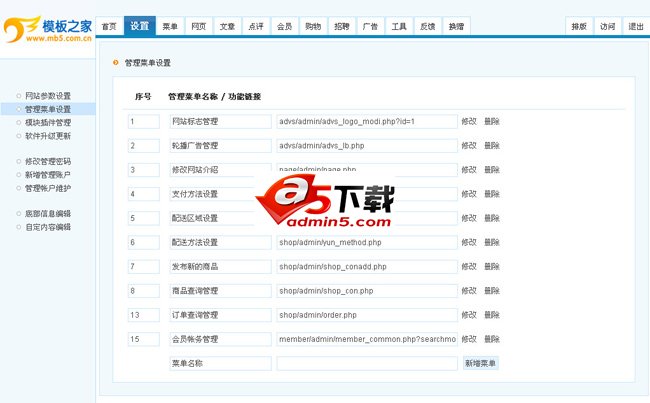Select the 招聘 tab

click(342, 27)
